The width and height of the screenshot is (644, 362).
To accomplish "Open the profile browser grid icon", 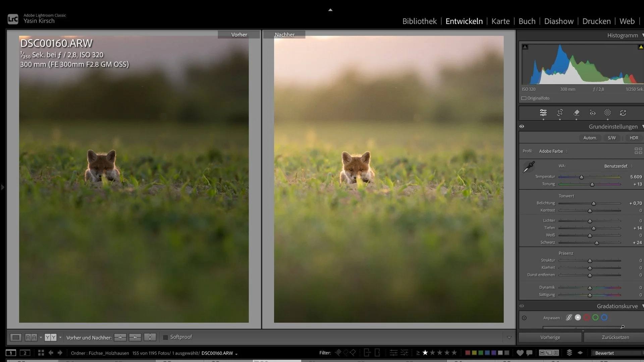I will coord(638,151).
